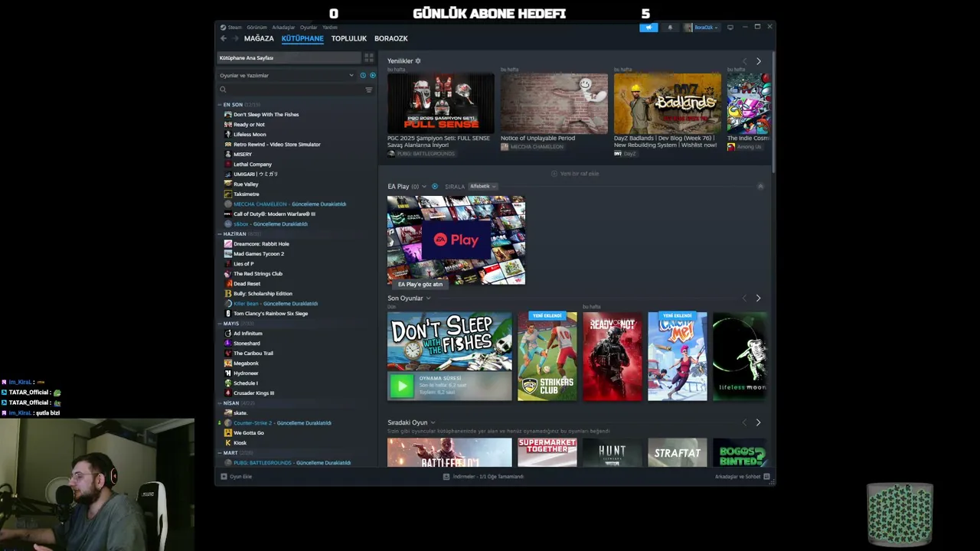Switch to the TOPLULUK tab
Image resolution: width=980 pixels, height=551 pixels.
point(349,38)
